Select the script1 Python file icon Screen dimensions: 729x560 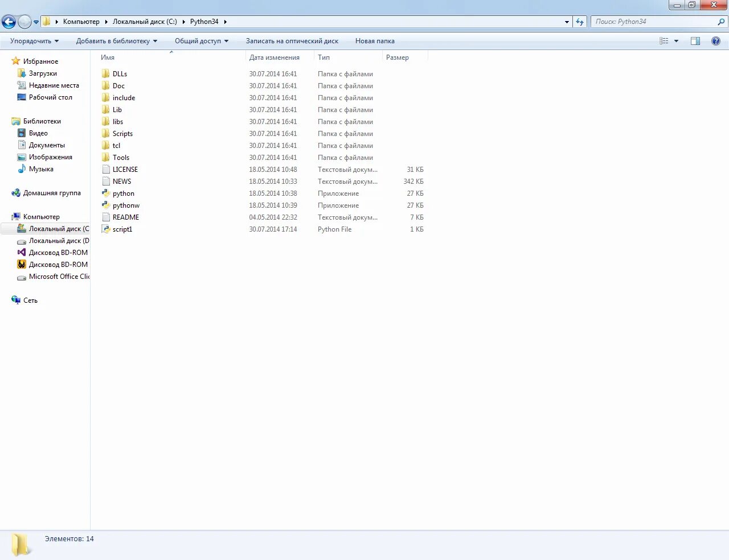point(106,229)
